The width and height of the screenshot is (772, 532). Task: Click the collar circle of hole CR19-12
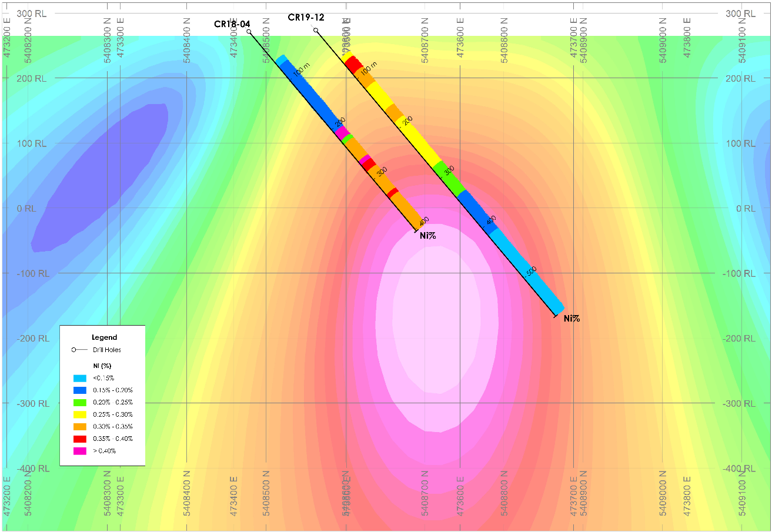click(x=316, y=30)
